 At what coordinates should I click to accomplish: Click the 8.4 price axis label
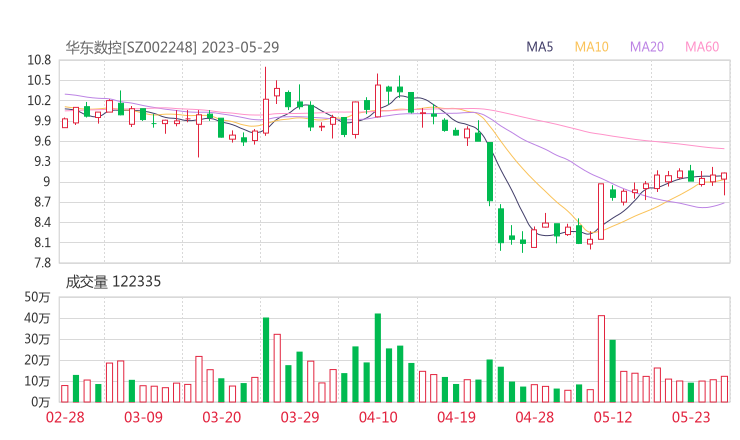[42, 222]
